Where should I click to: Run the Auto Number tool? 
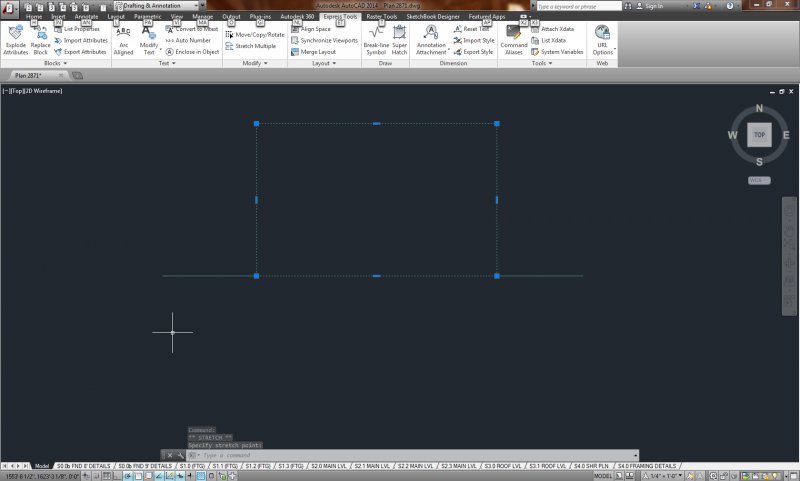coord(188,40)
